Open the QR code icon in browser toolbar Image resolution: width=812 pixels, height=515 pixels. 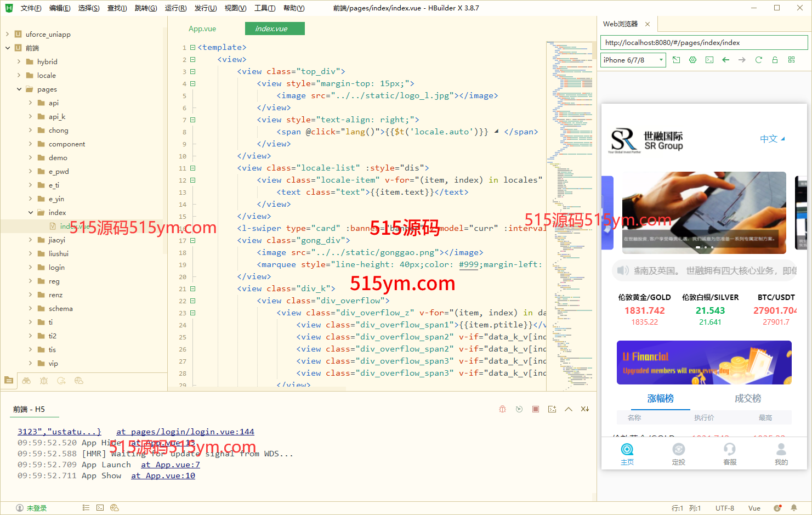point(791,60)
